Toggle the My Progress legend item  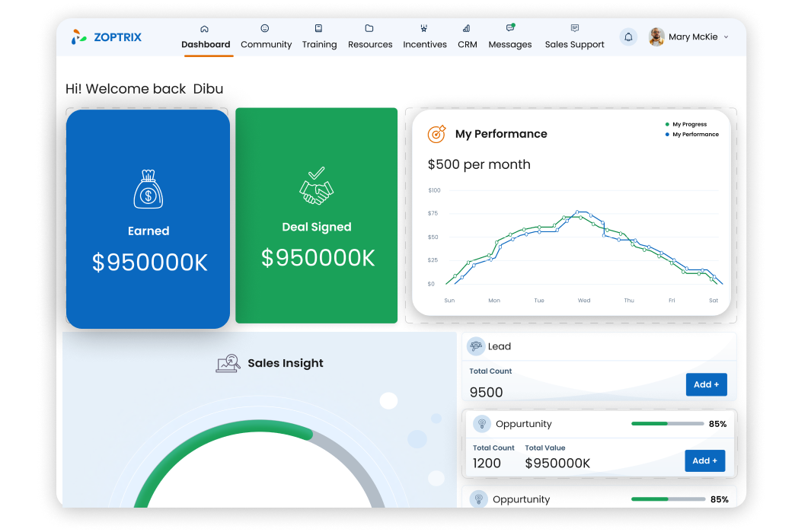click(688, 124)
